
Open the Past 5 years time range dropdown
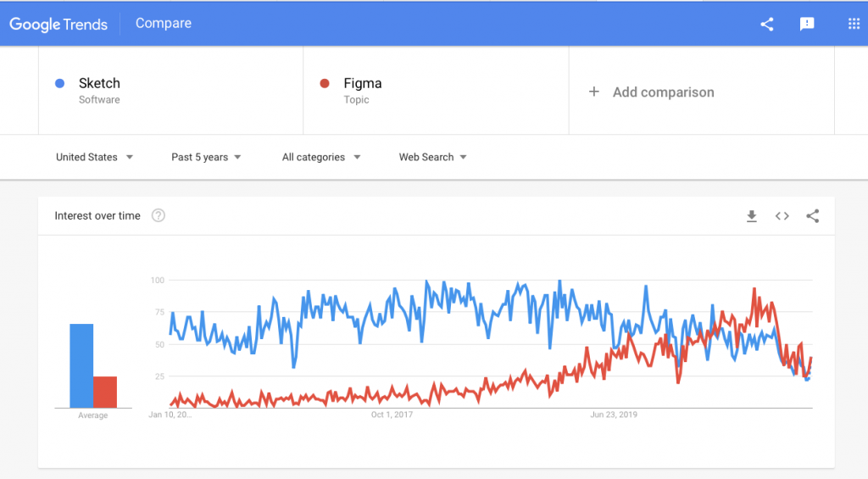206,158
